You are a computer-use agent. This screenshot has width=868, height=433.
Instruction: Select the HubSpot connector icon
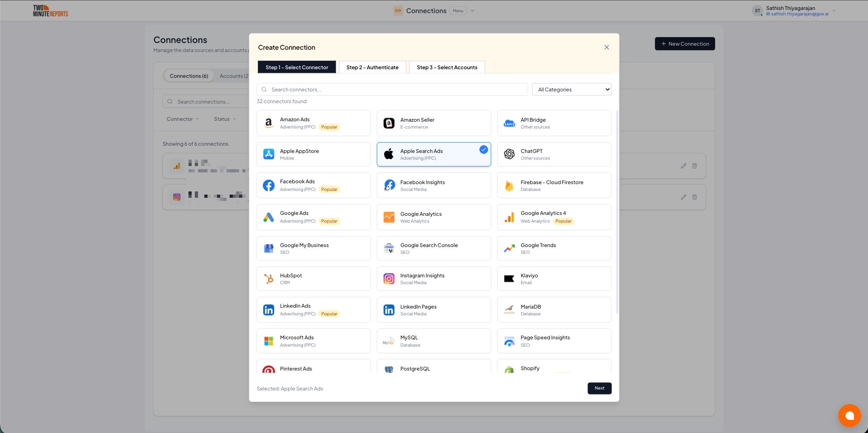click(269, 279)
